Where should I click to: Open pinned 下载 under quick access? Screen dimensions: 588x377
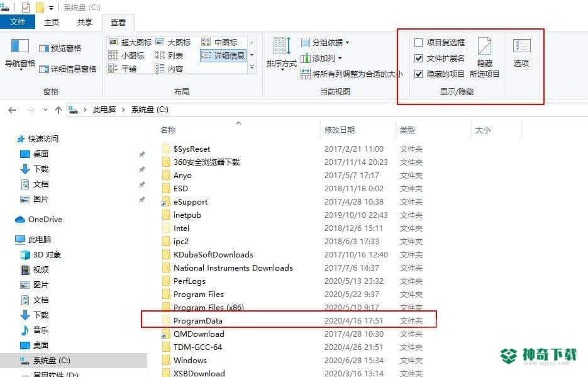pos(35,169)
